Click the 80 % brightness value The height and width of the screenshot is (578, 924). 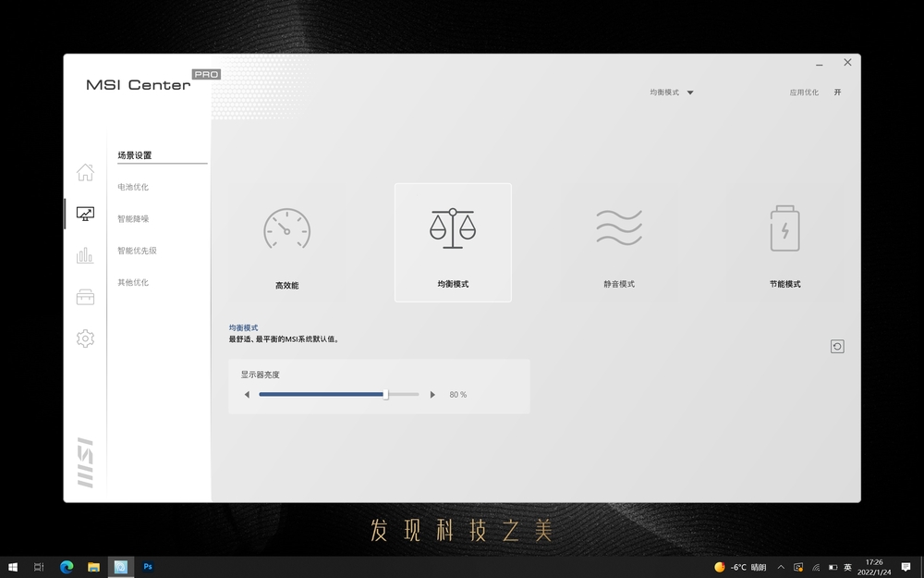pos(458,395)
